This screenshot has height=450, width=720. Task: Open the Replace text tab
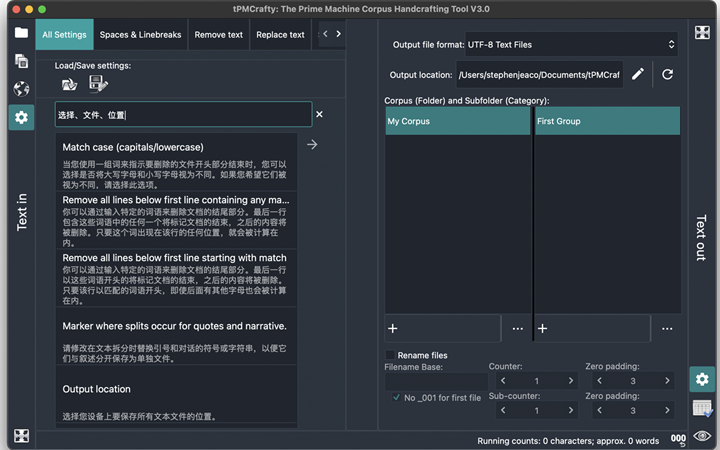[x=280, y=34]
